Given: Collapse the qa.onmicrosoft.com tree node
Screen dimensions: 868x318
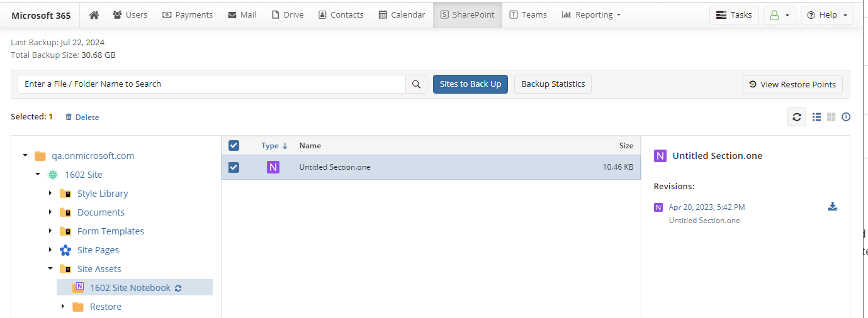Looking at the screenshot, I should tap(25, 155).
